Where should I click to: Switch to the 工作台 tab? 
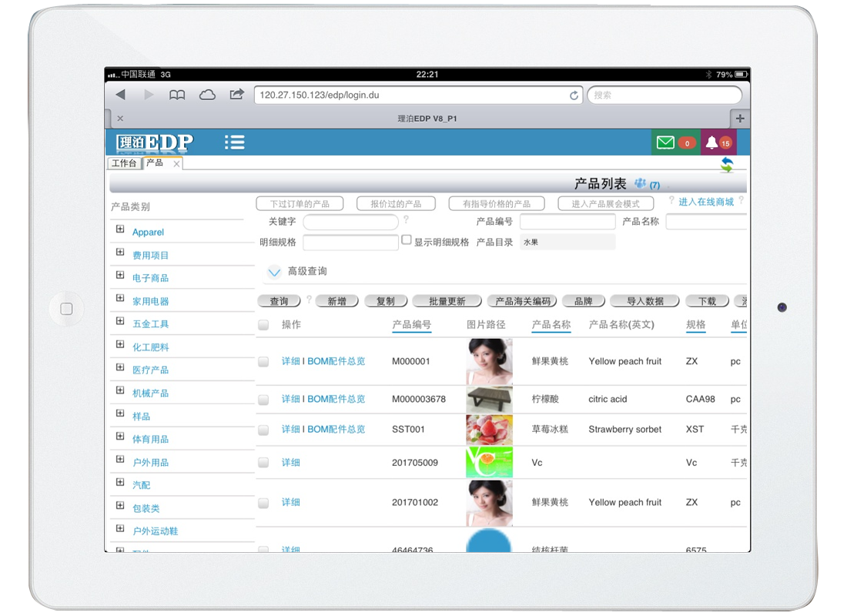[123, 163]
